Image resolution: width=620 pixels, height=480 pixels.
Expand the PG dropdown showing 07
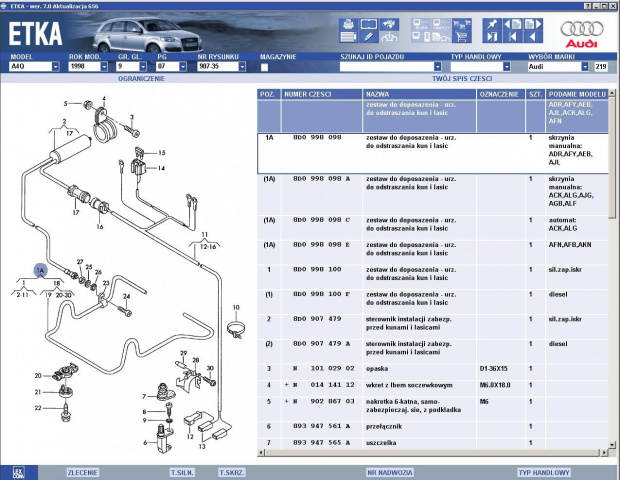183,67
